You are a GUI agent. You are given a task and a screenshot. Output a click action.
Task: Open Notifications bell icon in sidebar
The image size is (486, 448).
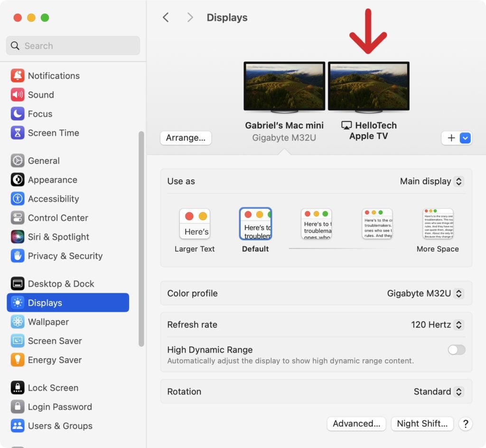(18, 75)
